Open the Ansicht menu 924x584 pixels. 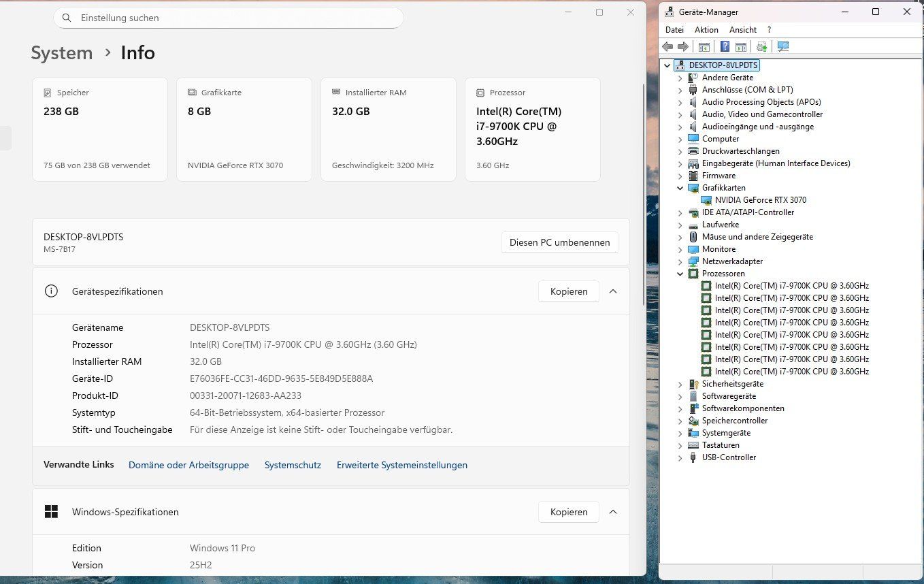coord(743,30)
